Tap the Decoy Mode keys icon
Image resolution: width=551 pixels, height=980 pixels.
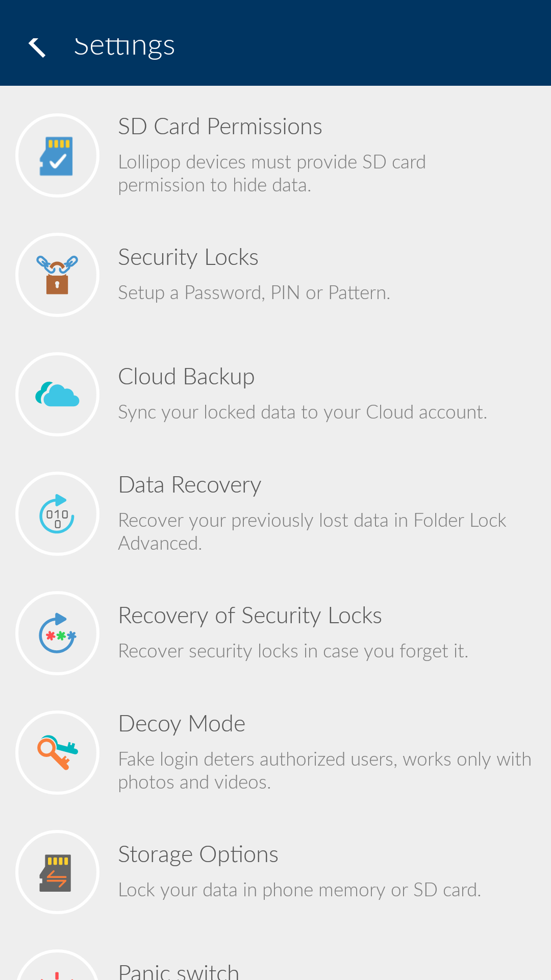[x=57, y=752]
